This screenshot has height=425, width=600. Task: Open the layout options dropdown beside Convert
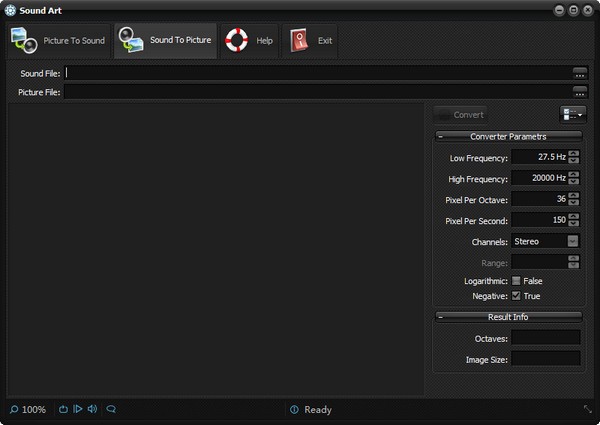pyautogui.click(x=572, y=115)
